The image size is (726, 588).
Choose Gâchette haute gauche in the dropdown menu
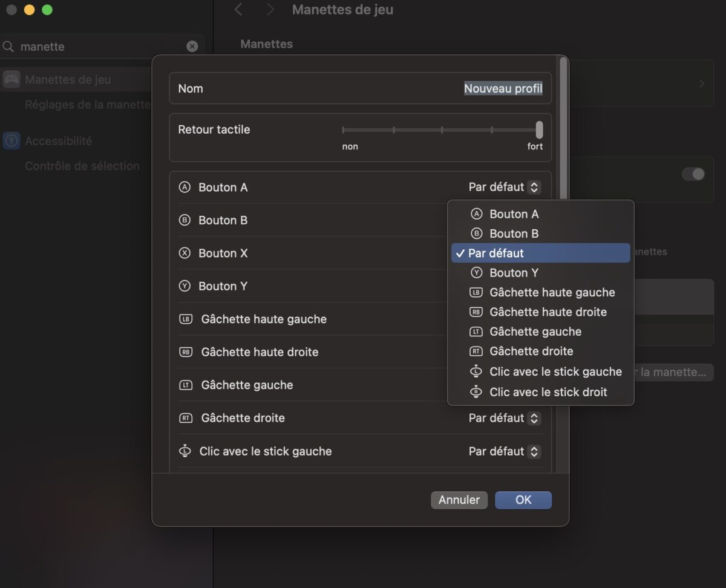[x=541, y=293]
